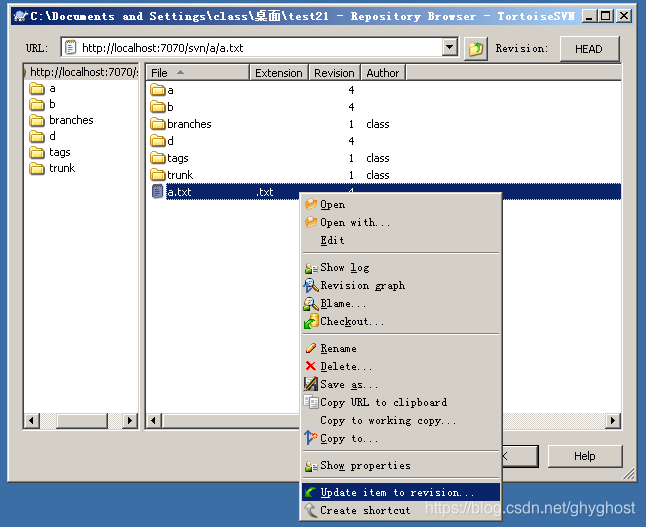Click inside the URL input field

click(x=260, y=48)
